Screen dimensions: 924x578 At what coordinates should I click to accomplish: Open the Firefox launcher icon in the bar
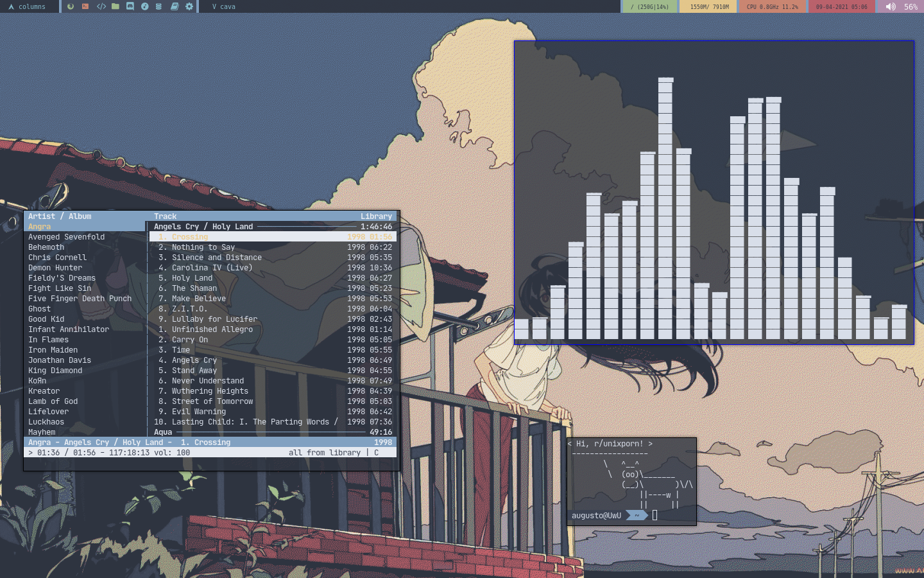coord(71,6)
